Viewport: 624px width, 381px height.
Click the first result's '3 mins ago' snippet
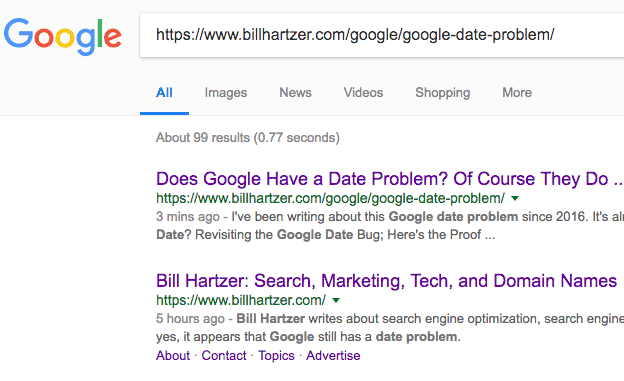coord(187,217)
